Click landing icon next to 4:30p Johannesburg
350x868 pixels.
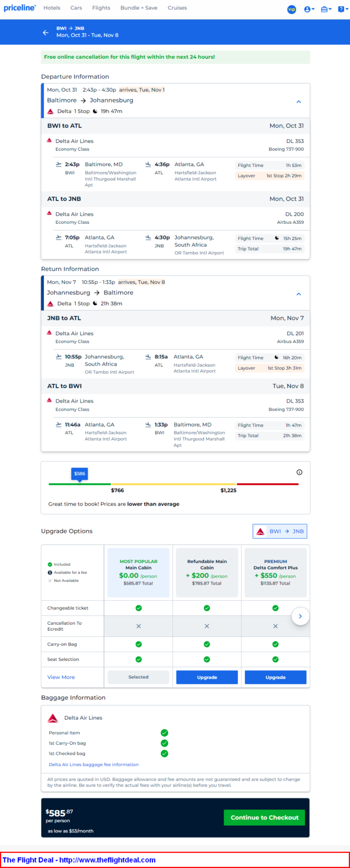(148, 237)
